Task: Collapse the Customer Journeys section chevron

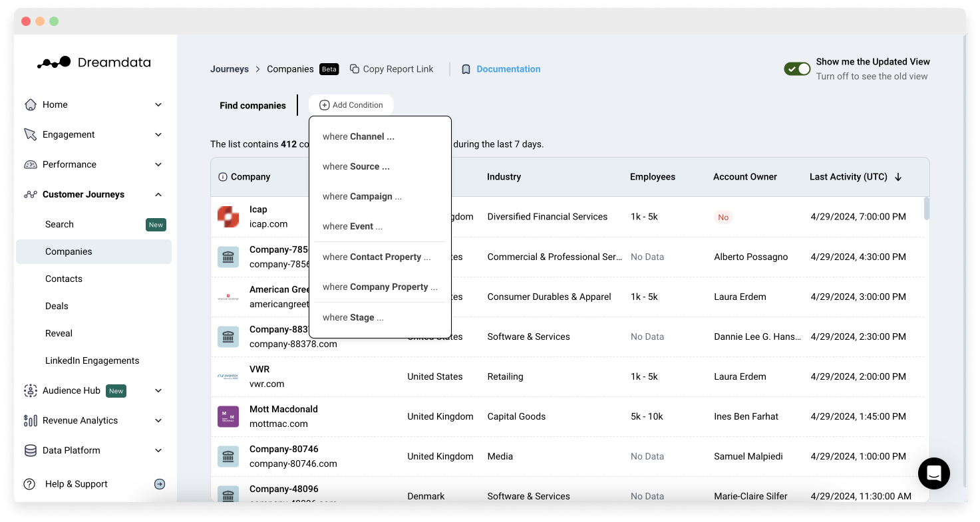Action: coord(158,194)
